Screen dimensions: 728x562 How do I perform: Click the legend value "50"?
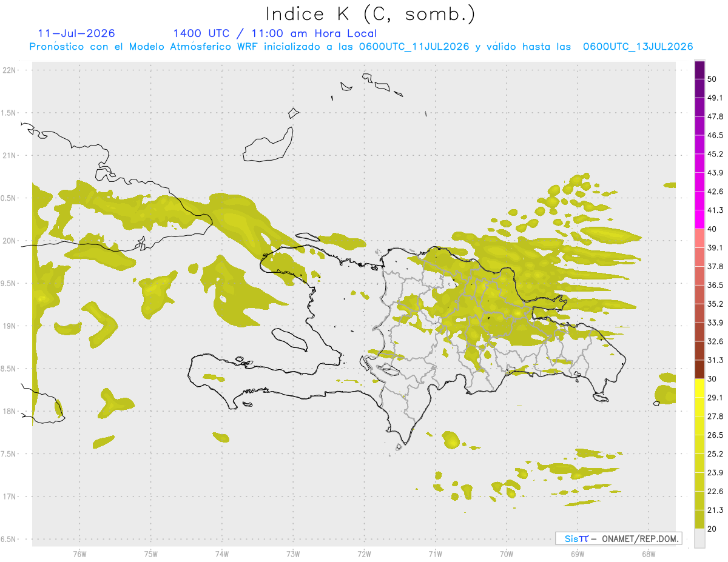coord(713,79)
